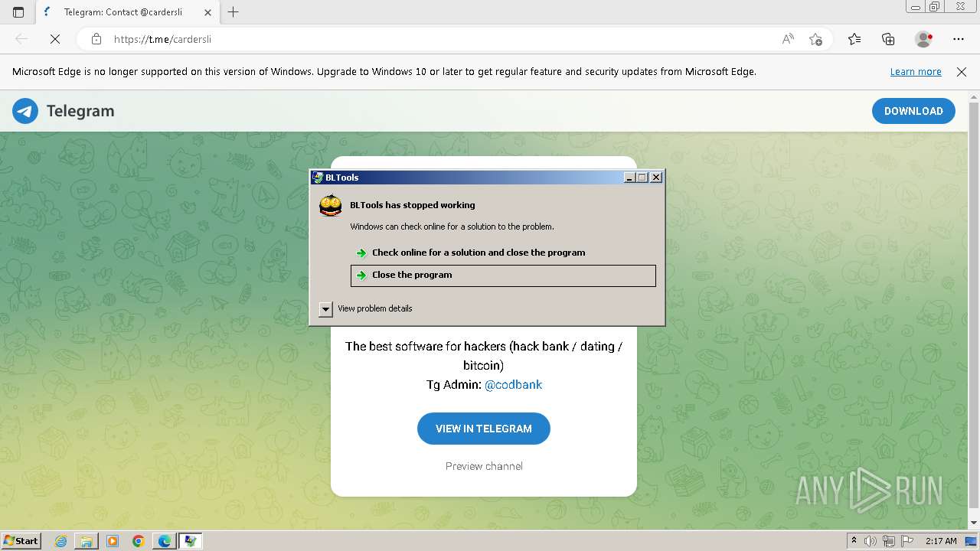Open the network tray icon
Viewport: 980px width, 551px height.
(x=889, y=541)
